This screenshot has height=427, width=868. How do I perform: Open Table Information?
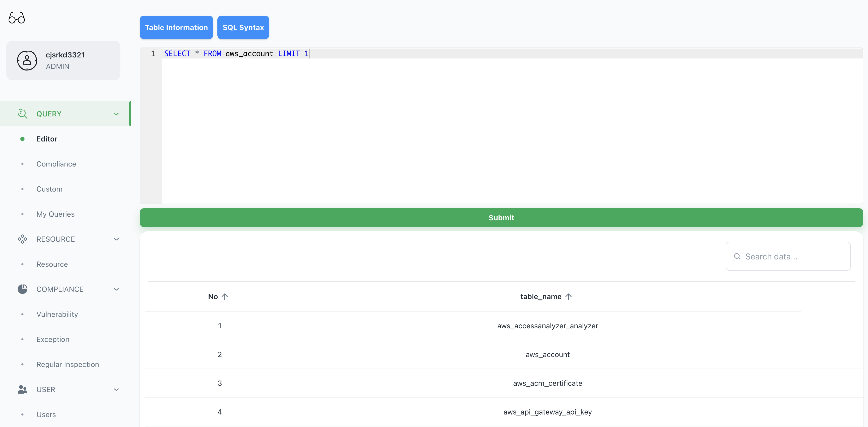[176, 27]
